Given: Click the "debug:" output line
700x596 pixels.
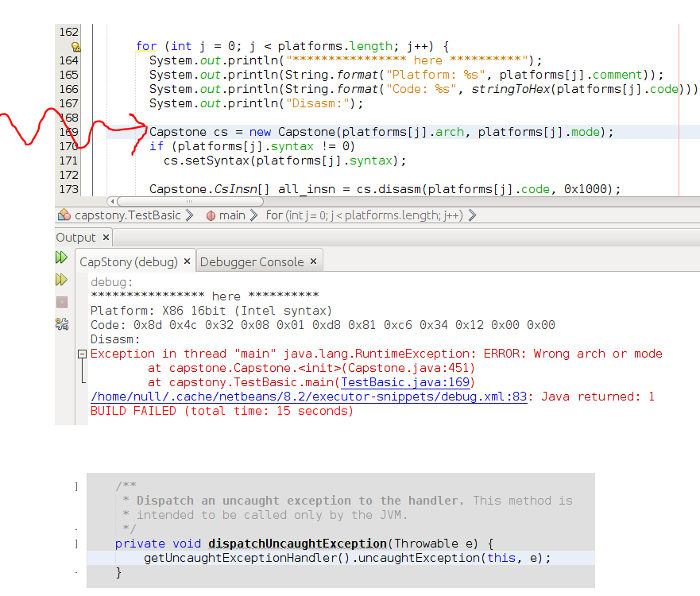Looking at the screenshot, I should (111, 282).
